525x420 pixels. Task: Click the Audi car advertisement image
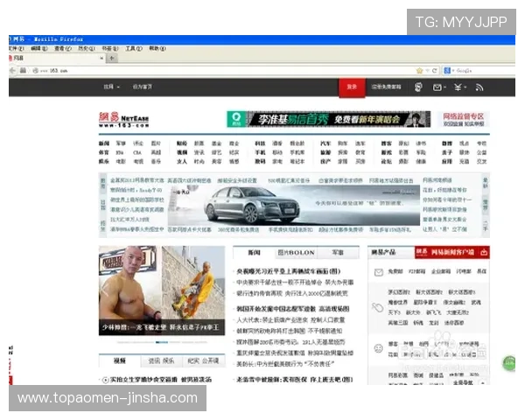pyautogui.click(x=294, y=206)
